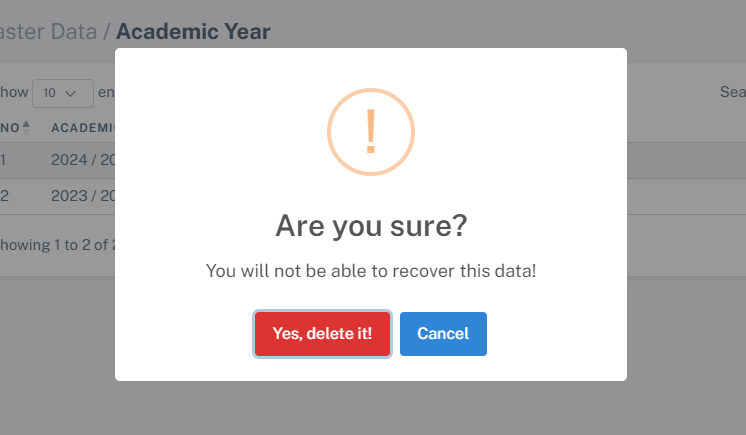
Task: Go to the Master Data breadcrumb
Action: point(50,32)
